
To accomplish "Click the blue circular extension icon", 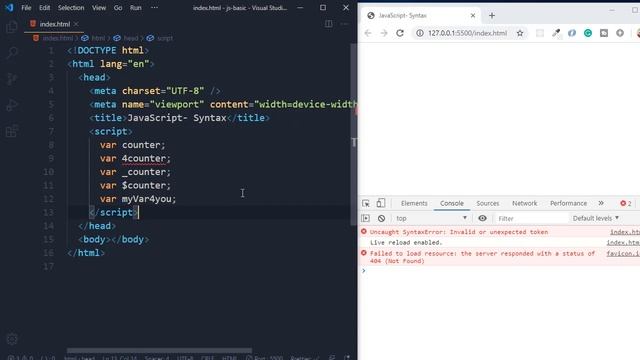I will click(x=572, y=33).
